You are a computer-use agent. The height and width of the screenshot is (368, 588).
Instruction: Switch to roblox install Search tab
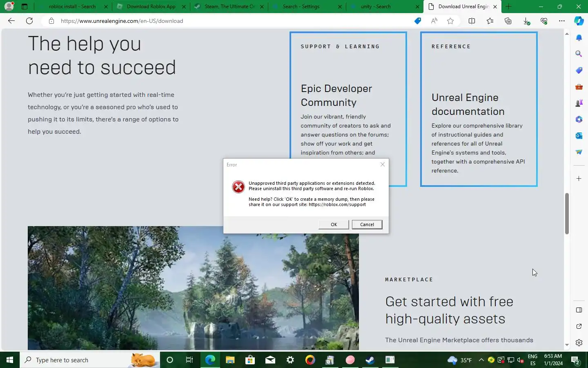click(72, 7)
